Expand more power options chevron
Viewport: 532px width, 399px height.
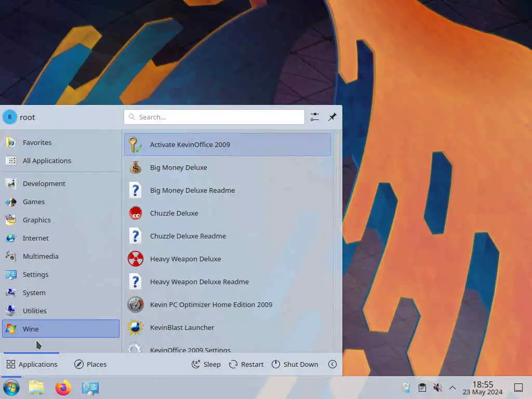[332, 364]
